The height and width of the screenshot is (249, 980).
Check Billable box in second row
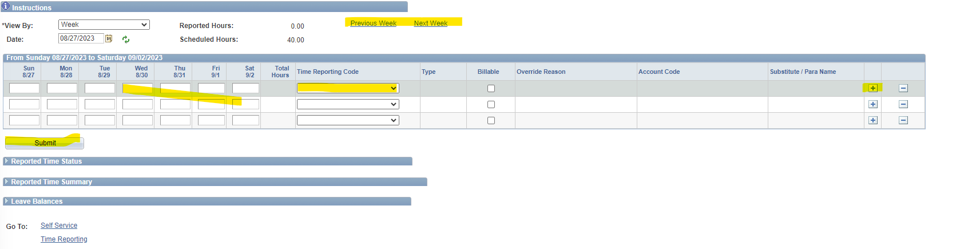coord(491,104)
